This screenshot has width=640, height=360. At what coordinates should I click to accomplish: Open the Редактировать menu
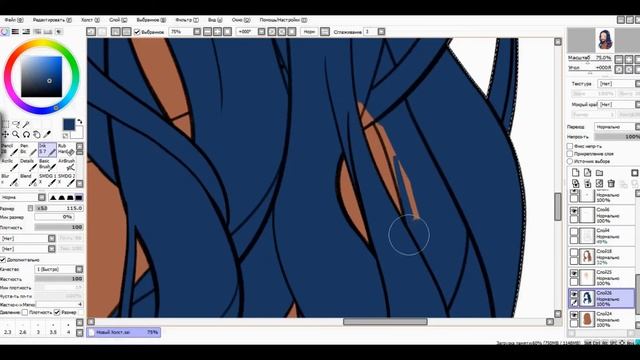[x=52, y=20]
